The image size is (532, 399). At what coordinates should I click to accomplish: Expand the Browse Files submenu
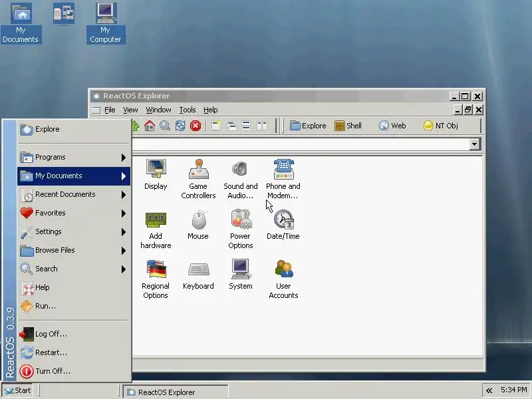(x=74, y=251)
